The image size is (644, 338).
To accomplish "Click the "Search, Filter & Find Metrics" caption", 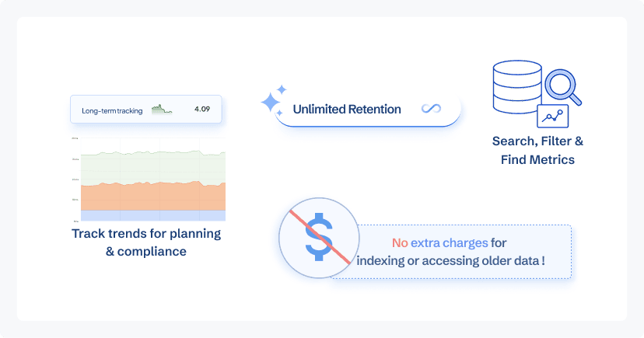I will pyautogui.click(x=537, y=151).
